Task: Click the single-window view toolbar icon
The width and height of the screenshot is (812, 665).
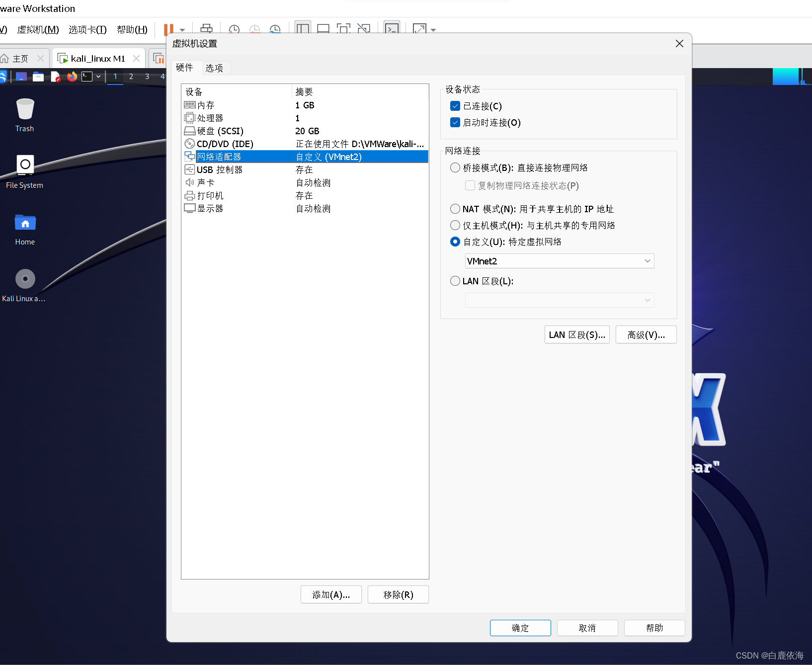Action: pos(323,29)
